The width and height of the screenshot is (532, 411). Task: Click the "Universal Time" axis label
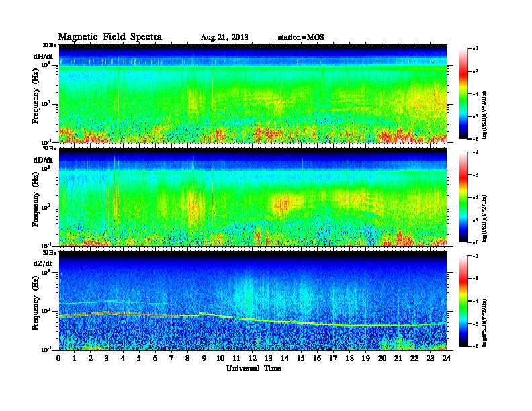(253, 368)
